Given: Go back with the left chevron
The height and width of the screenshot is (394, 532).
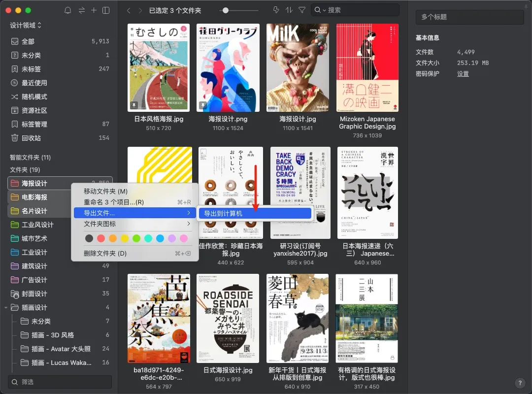Looking at the screenshot, I should pos(129,10).
